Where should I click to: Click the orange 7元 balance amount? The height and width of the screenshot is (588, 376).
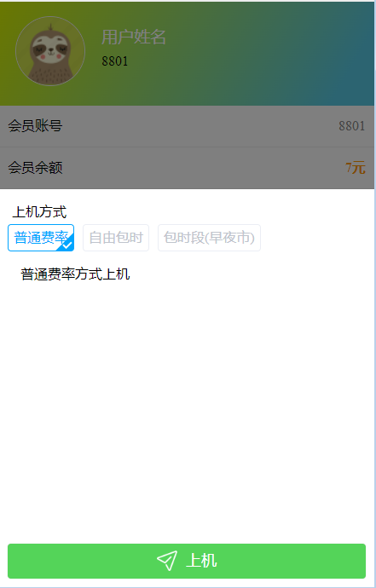point(355,168)
